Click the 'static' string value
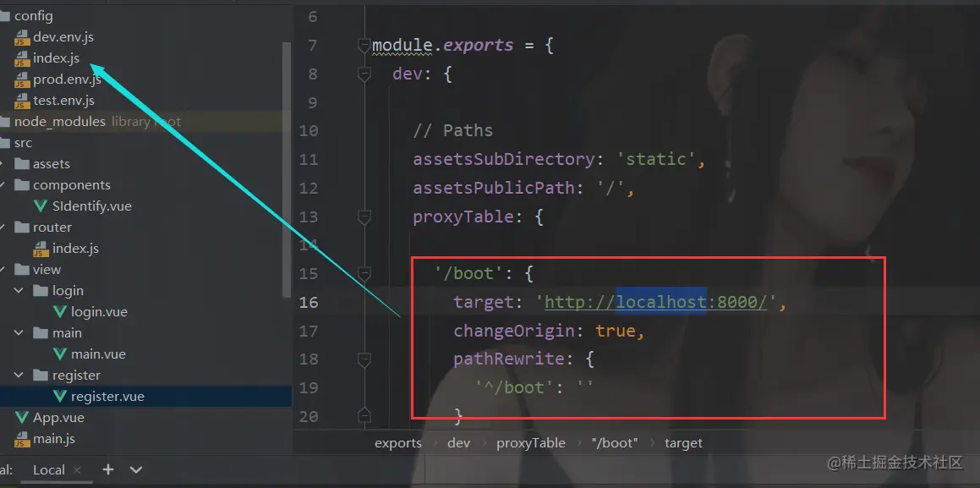The width and height of the screenshot is (980, 488). [656, 159]
